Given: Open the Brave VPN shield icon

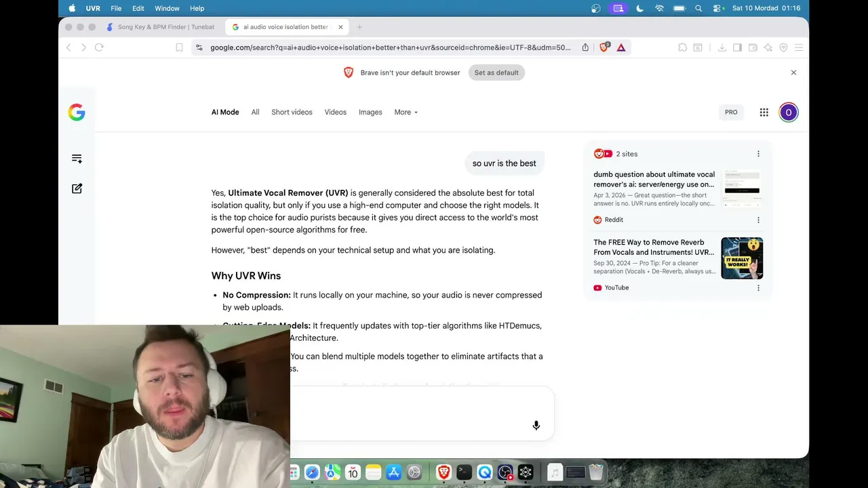Looking at the screenshot, I should [784, 47].
